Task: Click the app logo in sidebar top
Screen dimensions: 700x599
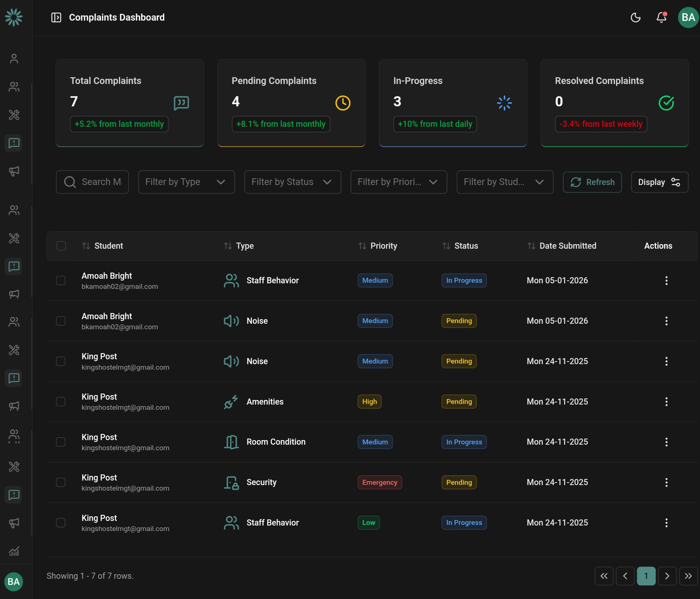Action: [14, 17]
